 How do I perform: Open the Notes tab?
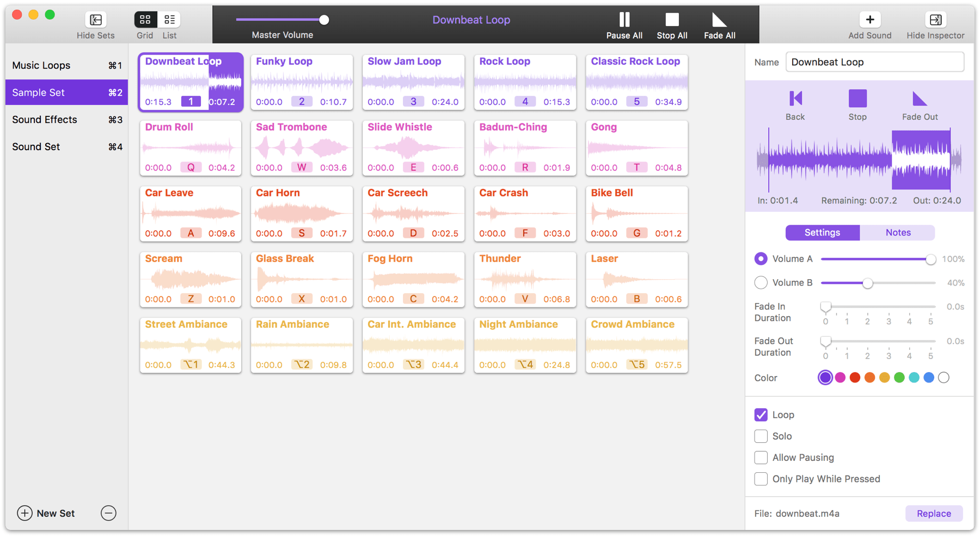[x=897, y=233]
